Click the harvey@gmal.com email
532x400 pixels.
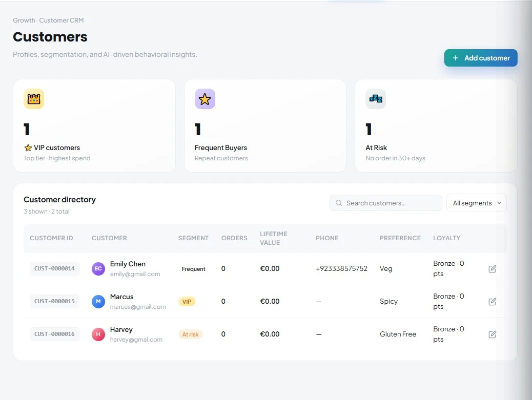coord(136,340)
